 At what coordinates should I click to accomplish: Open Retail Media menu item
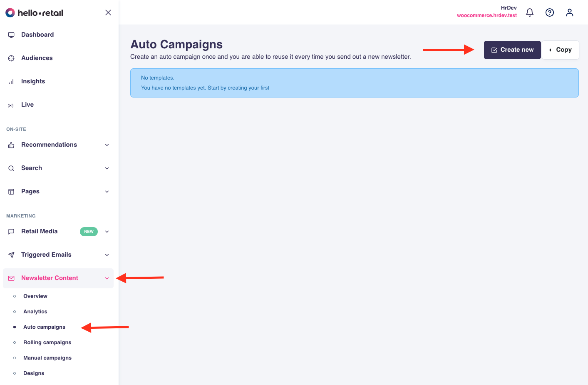pos(40,231)
